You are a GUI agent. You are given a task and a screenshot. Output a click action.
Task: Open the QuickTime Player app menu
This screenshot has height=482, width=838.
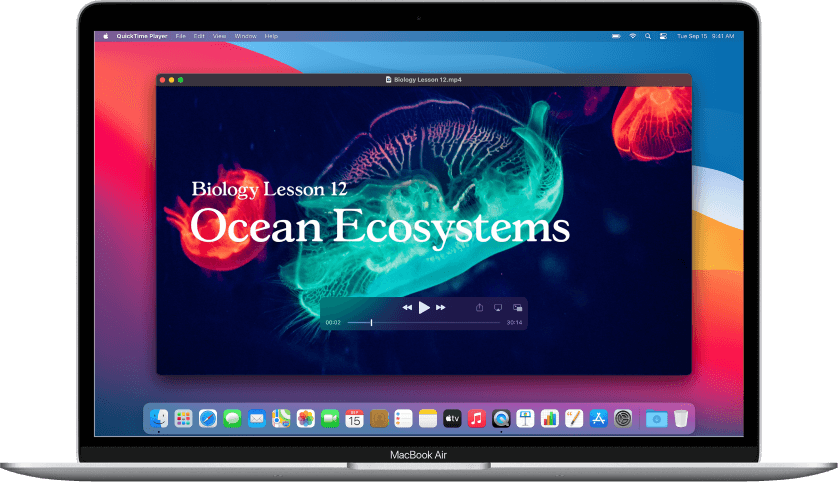coord(142,36)
